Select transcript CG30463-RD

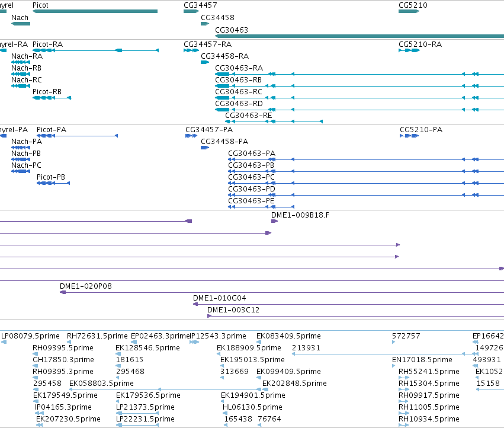coord(359,110)
